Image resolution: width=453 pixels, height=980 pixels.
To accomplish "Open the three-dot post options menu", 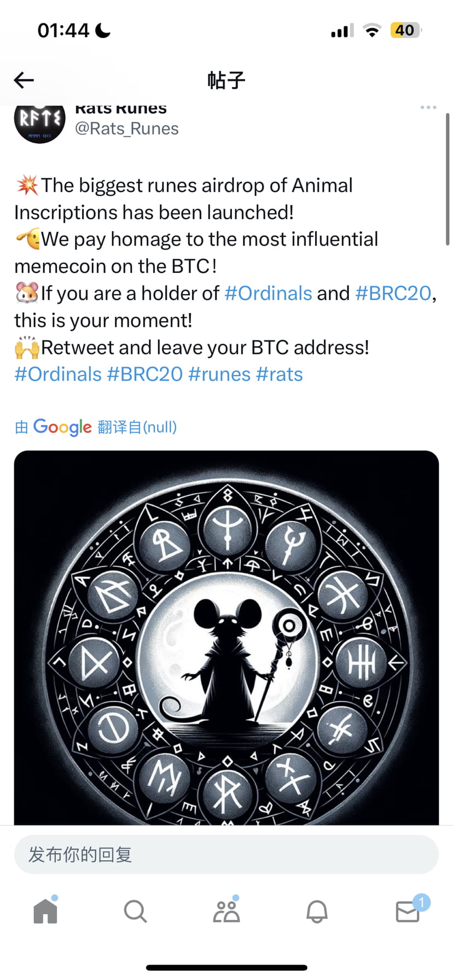I will (x=428, y=107).
